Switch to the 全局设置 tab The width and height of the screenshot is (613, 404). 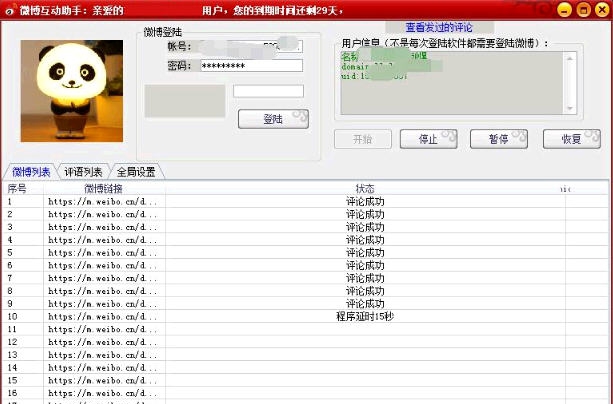[x=136, y=172]
